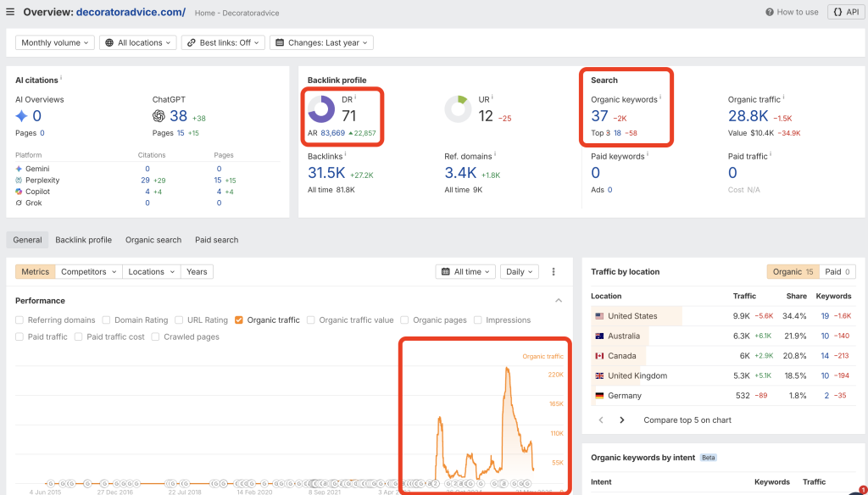Enable the URL Rating checkbox
Screen dimensions: 868x495
click(x=179, y=320)
